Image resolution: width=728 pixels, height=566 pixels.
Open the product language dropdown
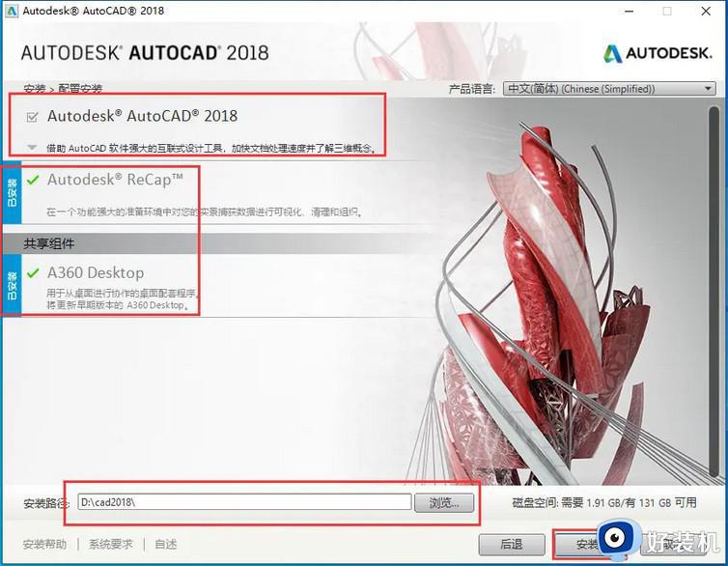[609, 88]
